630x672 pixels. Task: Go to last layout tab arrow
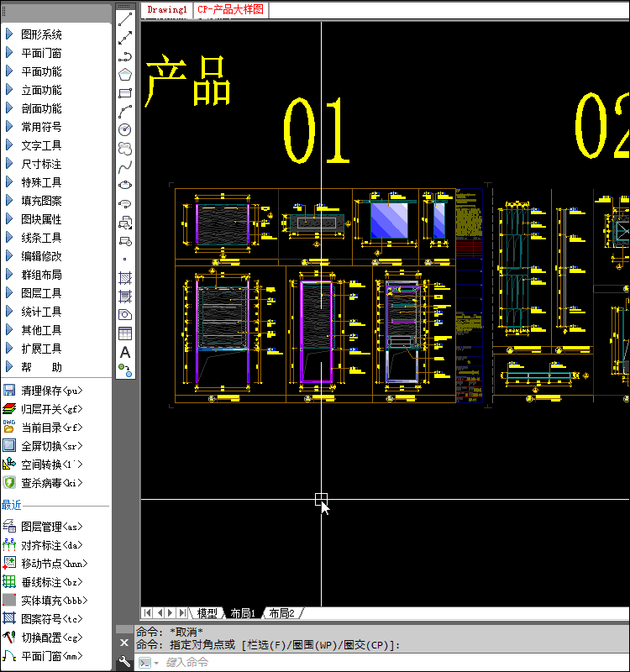[183, 613]
